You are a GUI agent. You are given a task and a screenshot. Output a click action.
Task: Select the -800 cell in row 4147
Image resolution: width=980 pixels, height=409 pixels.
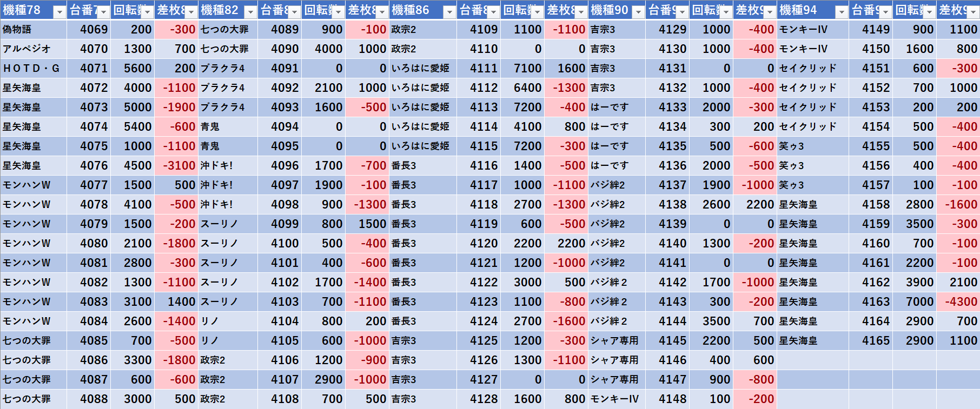755,379
